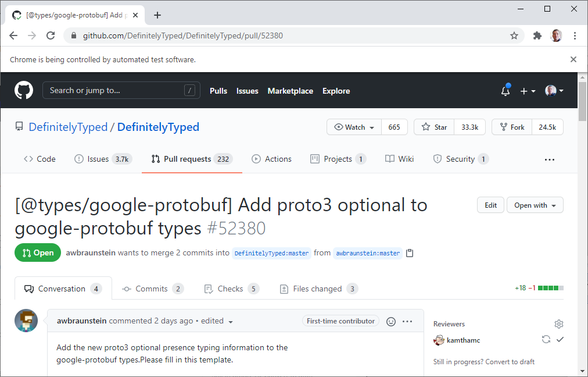Expand the comment edited history arrow

(231, 322)
